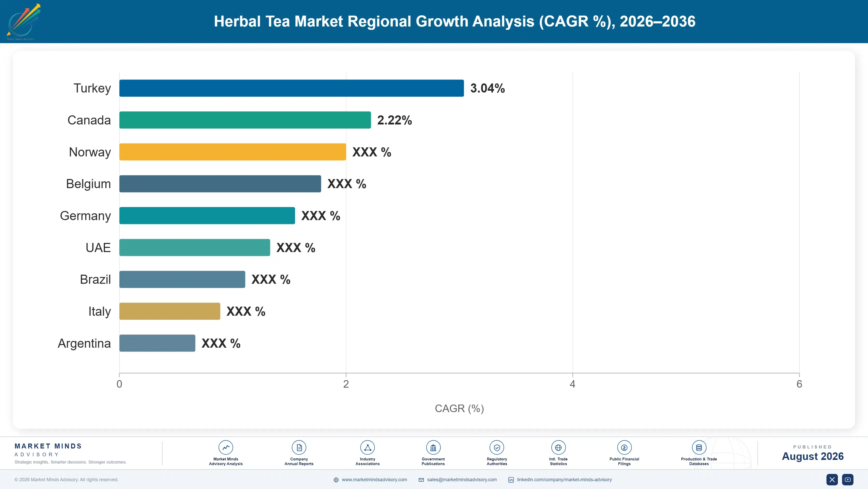
Task: Click the August 2026 published date
Action: [813, 456]
